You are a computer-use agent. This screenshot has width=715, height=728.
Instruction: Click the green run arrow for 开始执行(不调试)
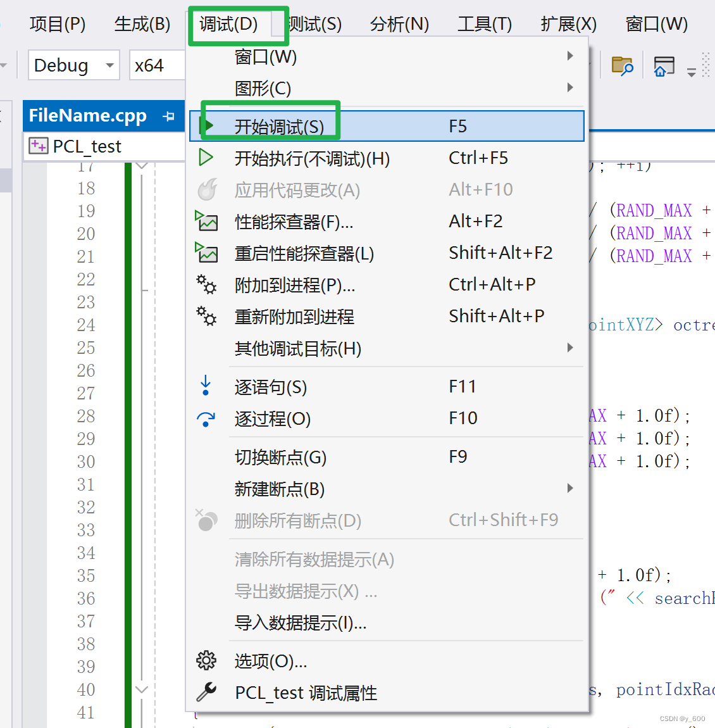tap(206, 158)
